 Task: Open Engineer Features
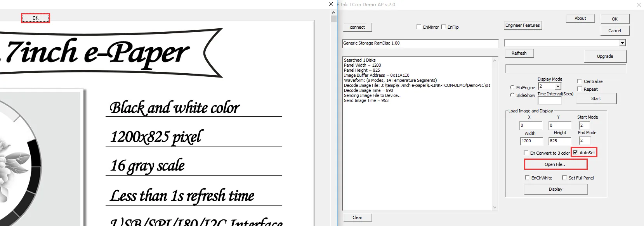click(523, 26)
